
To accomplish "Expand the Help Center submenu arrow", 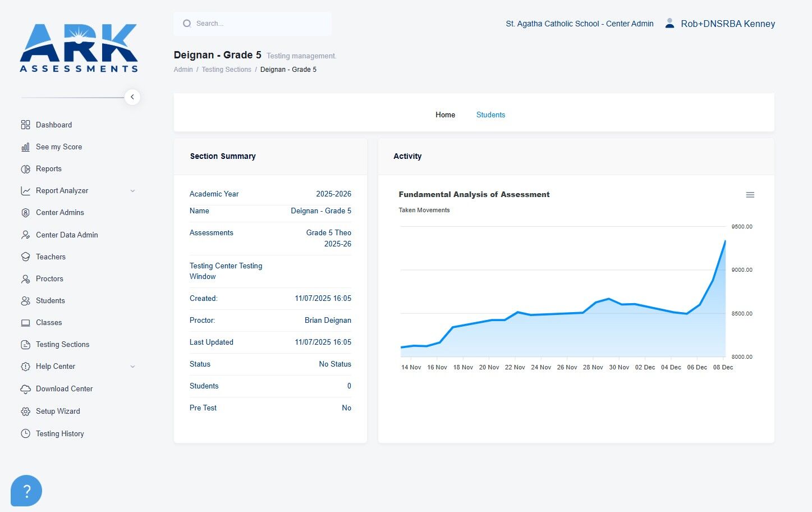I will pos(132,367).
